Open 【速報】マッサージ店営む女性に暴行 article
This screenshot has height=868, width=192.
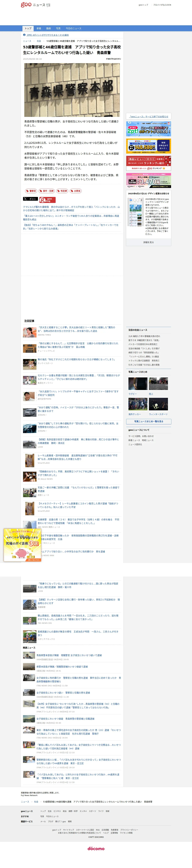[x=79, y=601]
